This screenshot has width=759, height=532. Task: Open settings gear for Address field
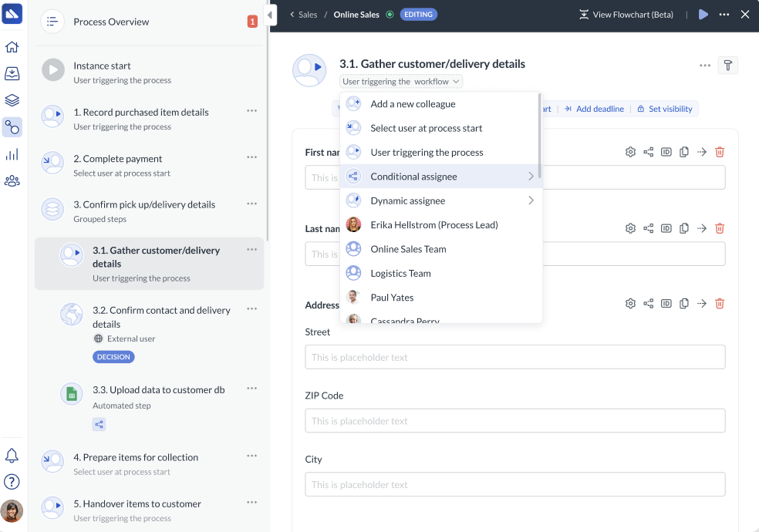pos(630,303)
